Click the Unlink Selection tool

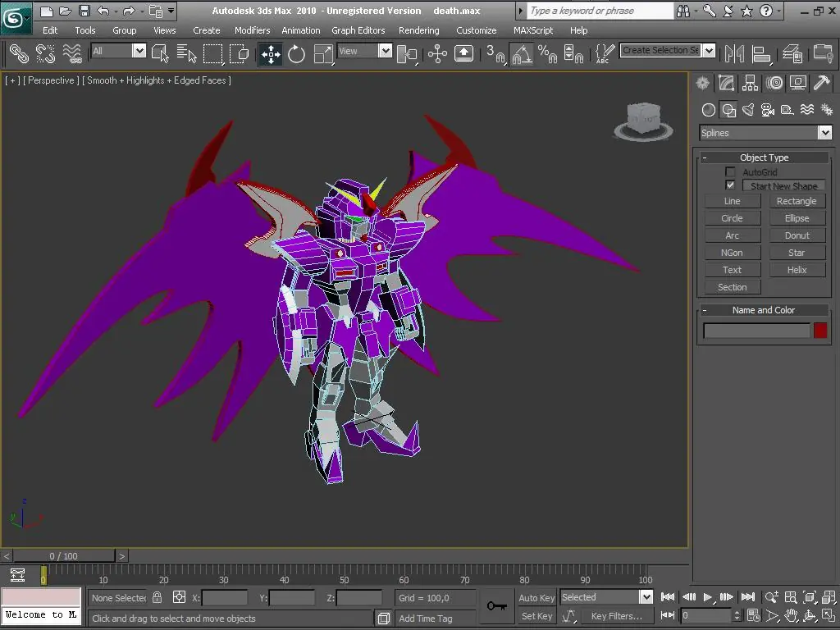point(46,53)
